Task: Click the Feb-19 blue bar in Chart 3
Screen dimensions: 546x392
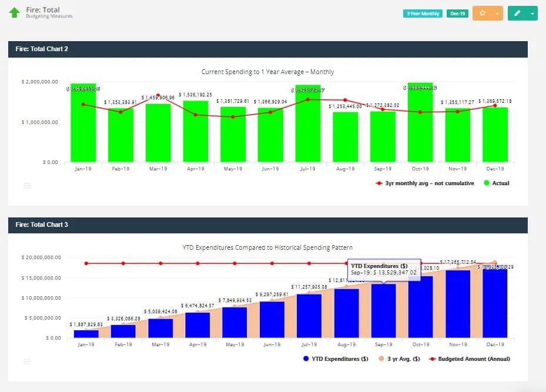Action: [x=123, y=331]
